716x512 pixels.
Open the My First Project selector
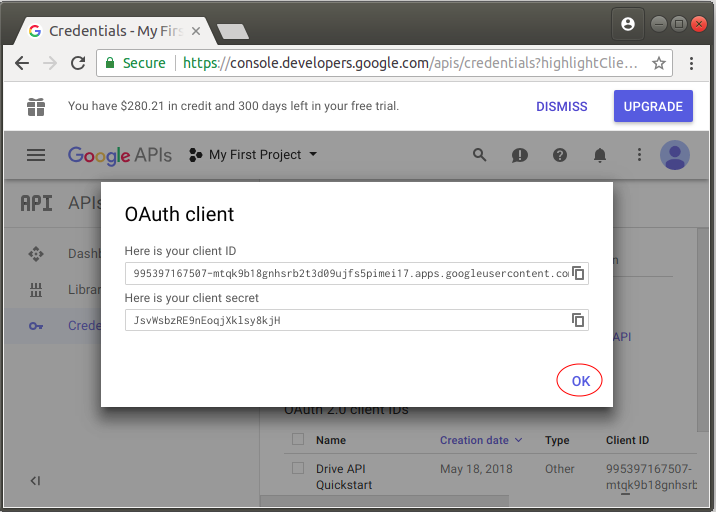253,155
